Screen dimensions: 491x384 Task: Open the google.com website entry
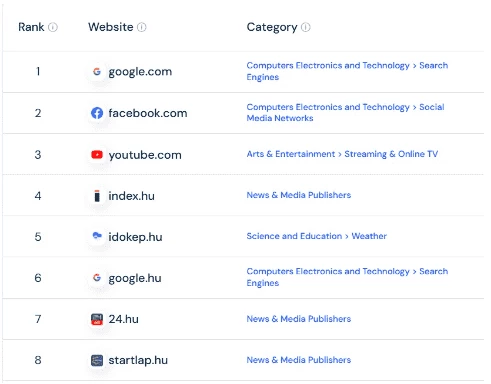pyautogui.click(x=140, y=72)
